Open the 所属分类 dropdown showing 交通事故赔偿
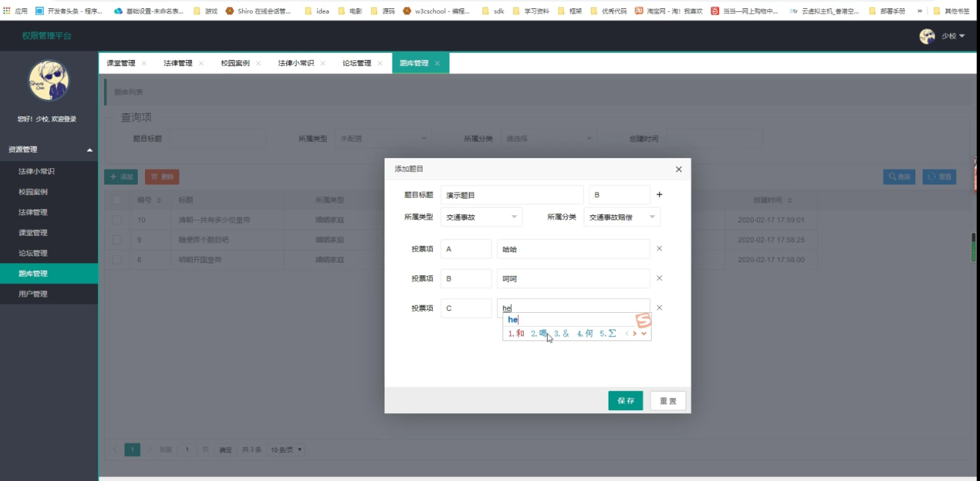The width and height of the screenshot is (980, 481). coord(622,217)
